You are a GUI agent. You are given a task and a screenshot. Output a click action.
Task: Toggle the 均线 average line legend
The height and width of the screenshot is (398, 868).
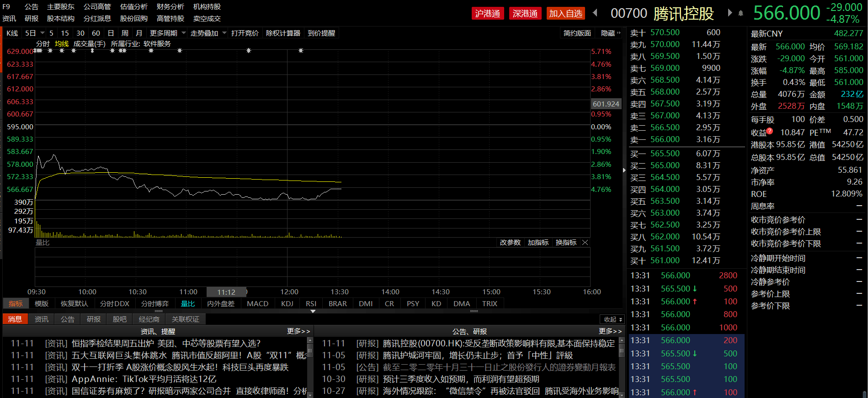pos(62,44)
